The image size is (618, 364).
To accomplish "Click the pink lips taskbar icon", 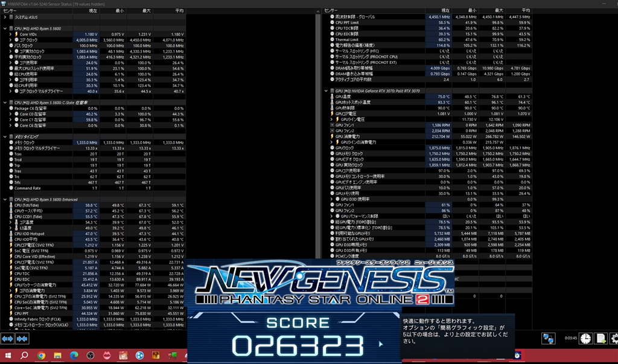I will click(107, 356).
